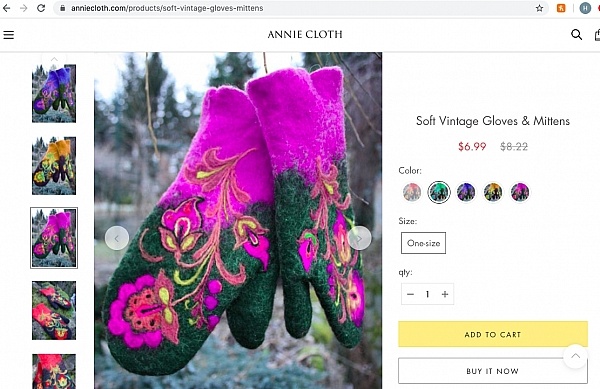
Task: Reload the page using the refresh icon
Action: (x=41, y=8)
